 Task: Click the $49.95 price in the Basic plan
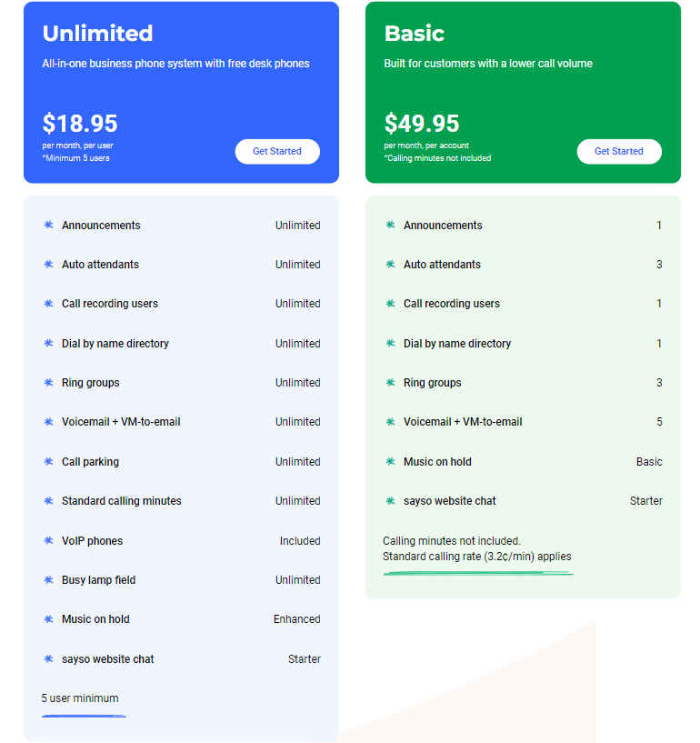[422, 123]
